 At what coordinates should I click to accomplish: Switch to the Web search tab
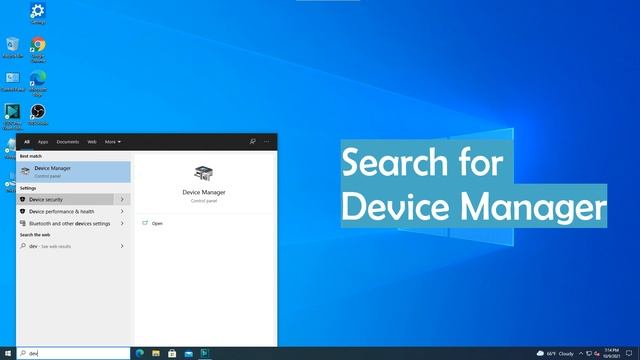tap(92, 142)
